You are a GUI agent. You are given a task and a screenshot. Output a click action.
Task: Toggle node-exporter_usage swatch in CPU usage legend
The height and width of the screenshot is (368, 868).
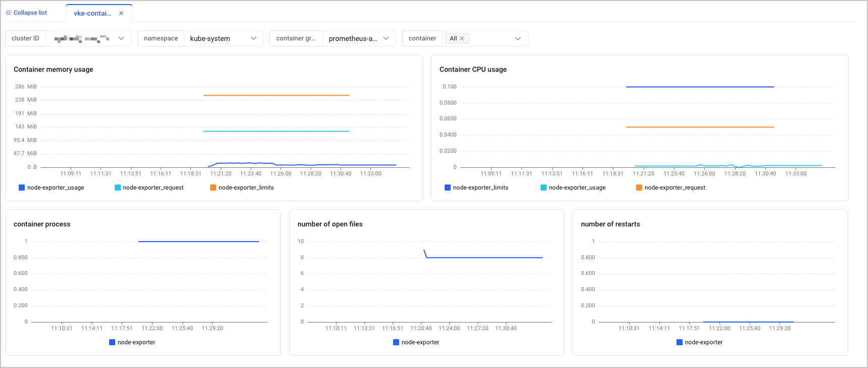click(544, 188)
